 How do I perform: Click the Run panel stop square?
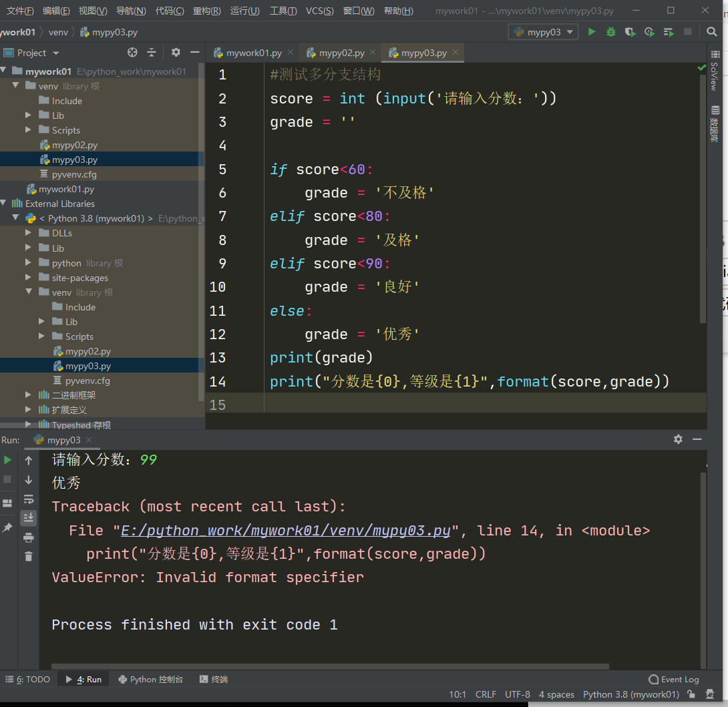pos(7,479)
